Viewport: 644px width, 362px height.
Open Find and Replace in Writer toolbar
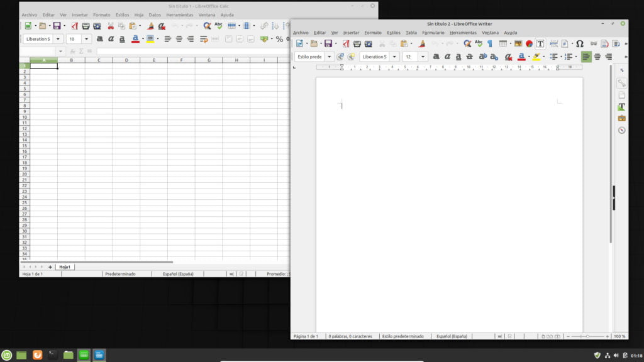click(467, 44)
